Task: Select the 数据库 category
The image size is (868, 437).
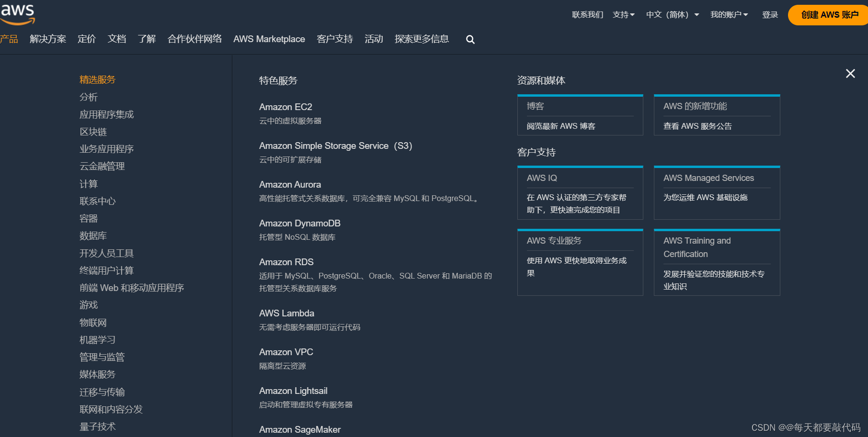Action: click(x=93, y=235)
